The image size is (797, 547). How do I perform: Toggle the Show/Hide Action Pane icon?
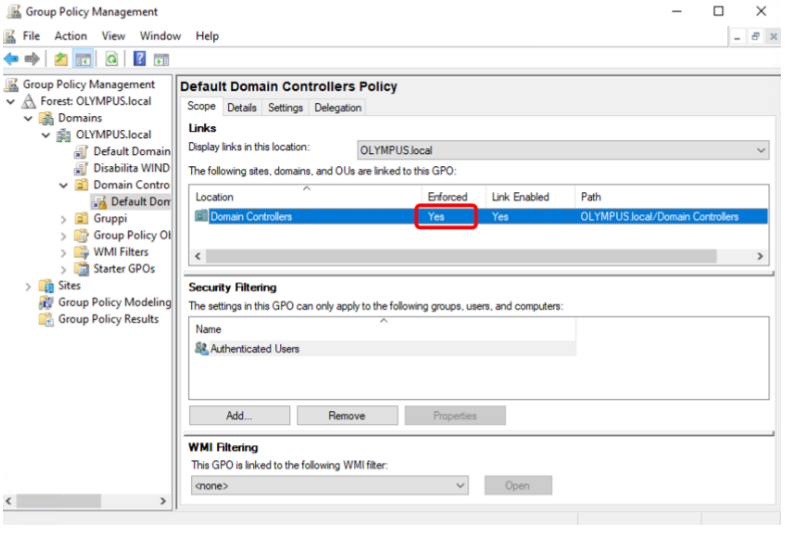[x=161, y=59]
